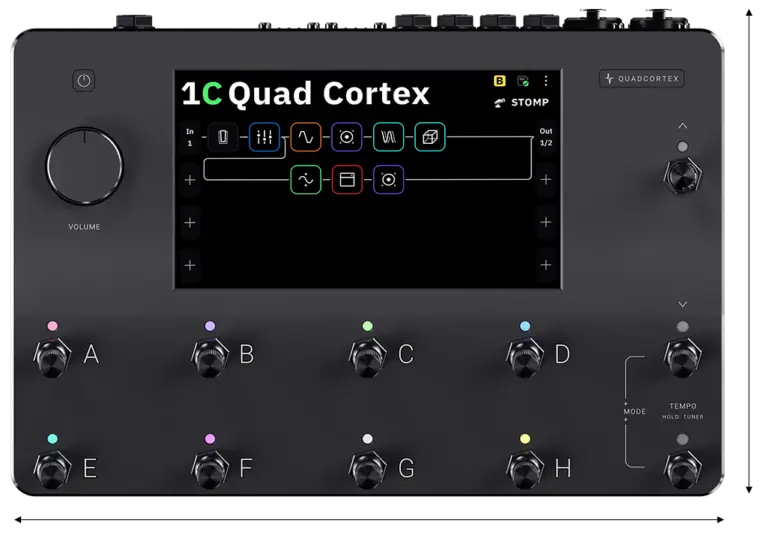This screenshot has height=541, width=768.
Task: Tap the yellow B scene badge
Action: click(500, 81)
